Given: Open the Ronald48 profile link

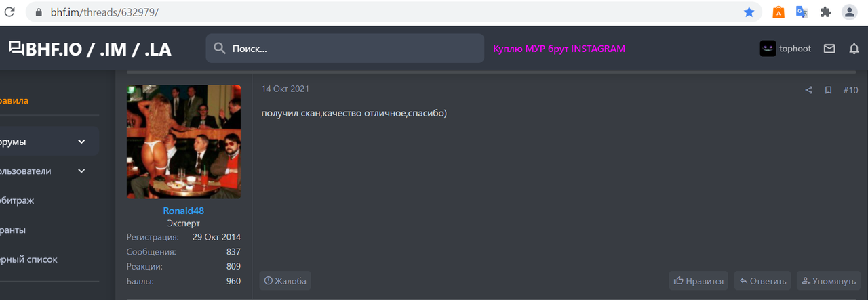Looking at the screenshot, I should click(183, 211).
